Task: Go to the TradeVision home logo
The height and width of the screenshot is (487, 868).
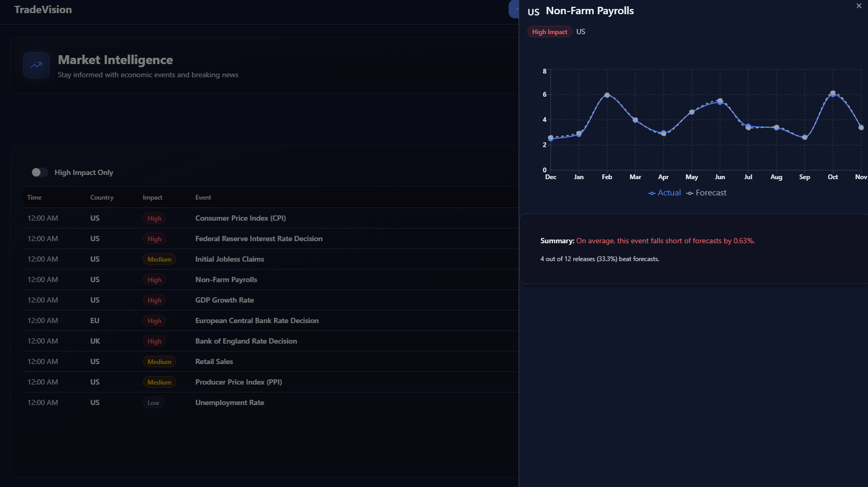Action: (x=43, y=9)
